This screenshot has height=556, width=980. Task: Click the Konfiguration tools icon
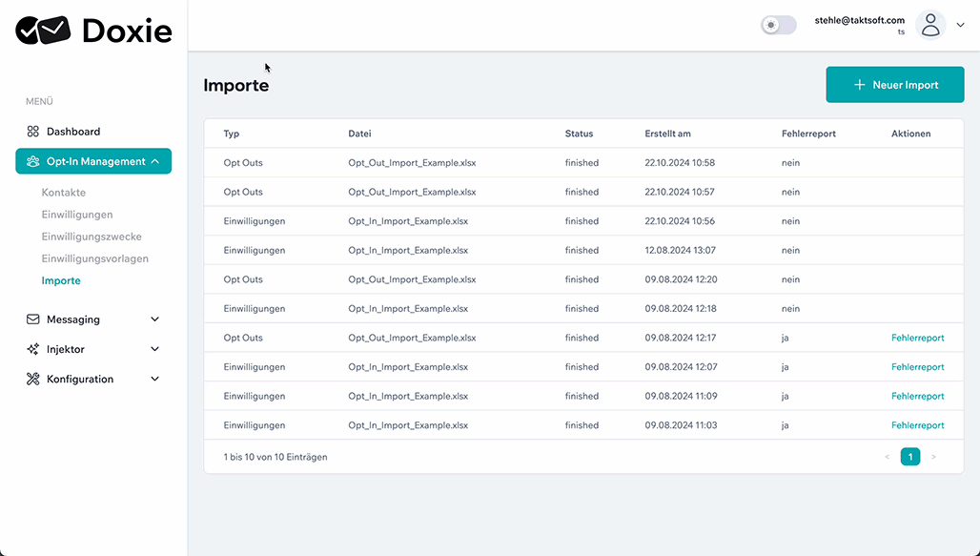[32, 379]
